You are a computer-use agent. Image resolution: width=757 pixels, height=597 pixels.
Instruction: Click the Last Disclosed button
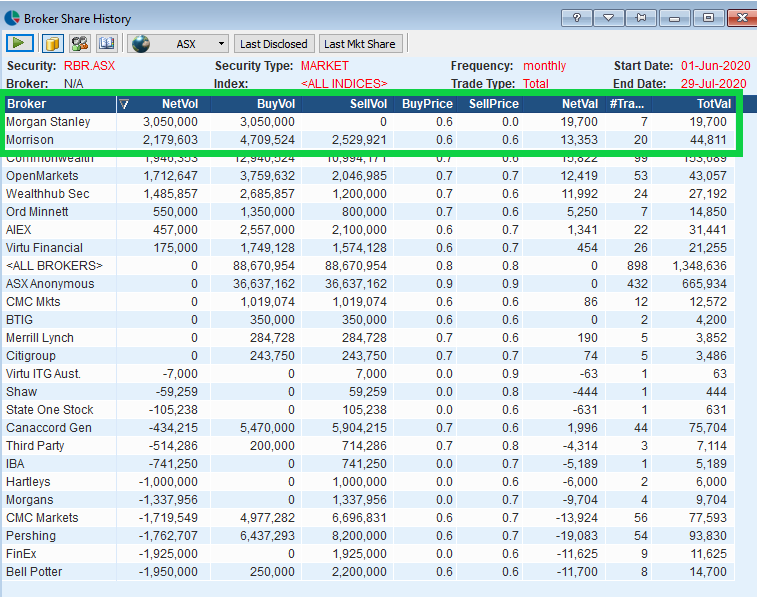[x=274, y=44]
